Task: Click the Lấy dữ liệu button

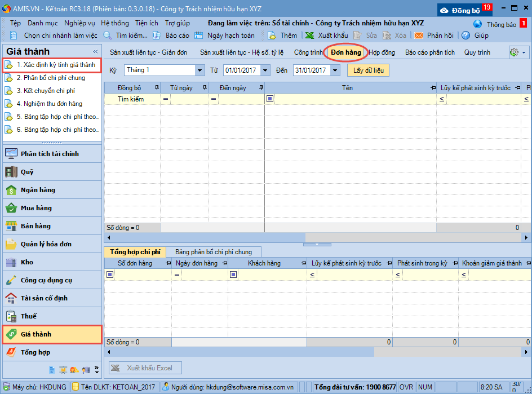Action: pos(368,70)
